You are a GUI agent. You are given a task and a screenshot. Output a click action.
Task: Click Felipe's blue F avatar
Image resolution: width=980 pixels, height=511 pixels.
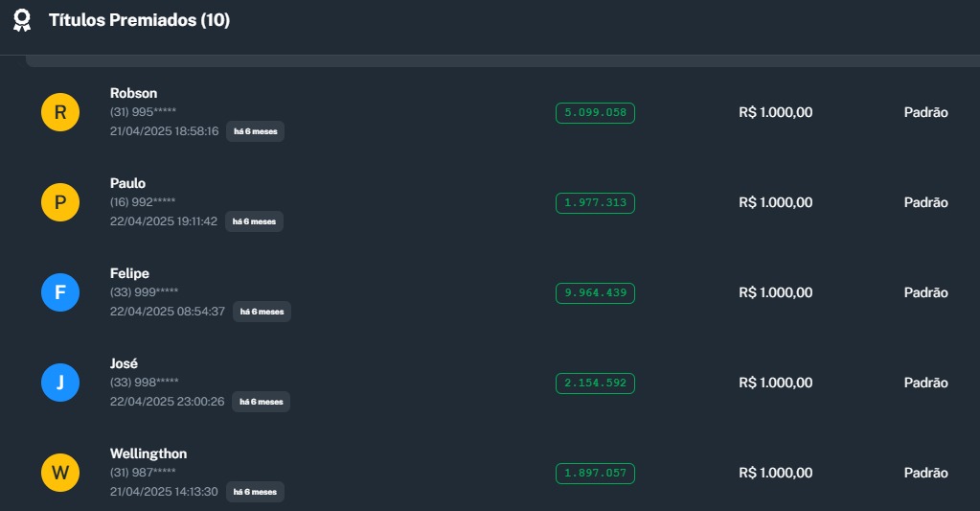(60, 292)
